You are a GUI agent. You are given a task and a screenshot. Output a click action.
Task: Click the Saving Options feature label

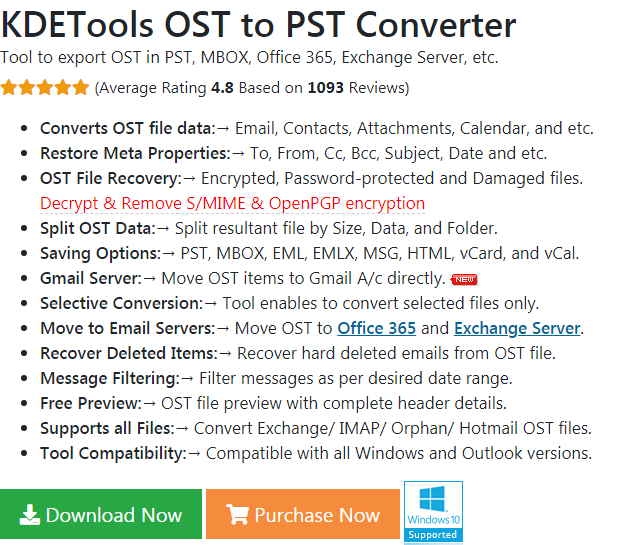(100, 254)
